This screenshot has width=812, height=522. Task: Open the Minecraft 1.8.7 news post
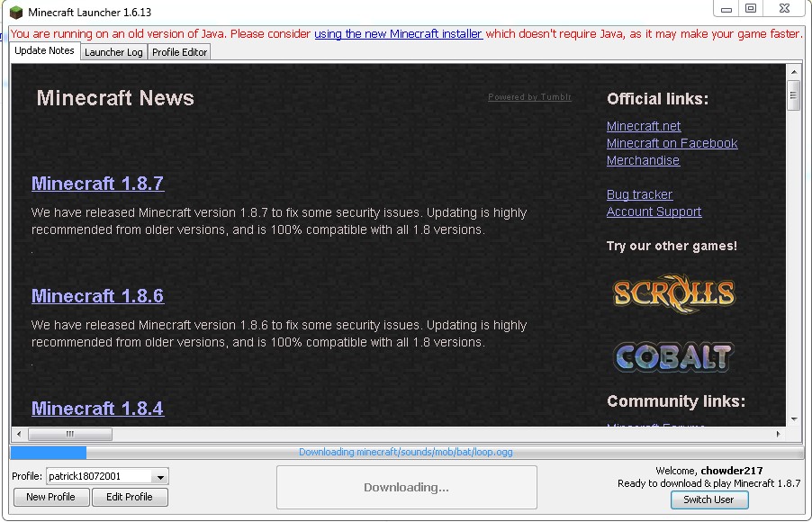(x=98, y=184)
